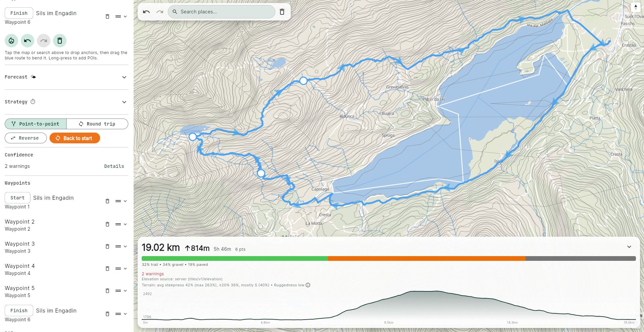Screen dimensions: 644x332
Task: Click inside the Search places field
Action: (221, 11)
